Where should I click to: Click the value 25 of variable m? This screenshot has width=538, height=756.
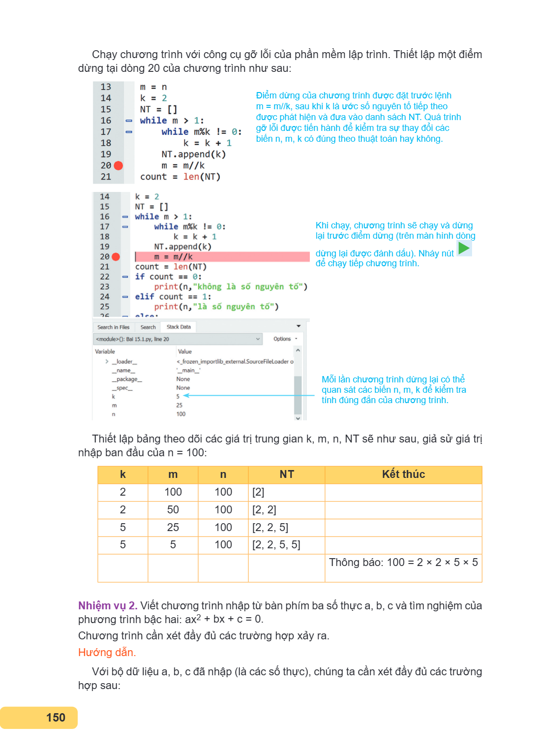coord(179,406)
